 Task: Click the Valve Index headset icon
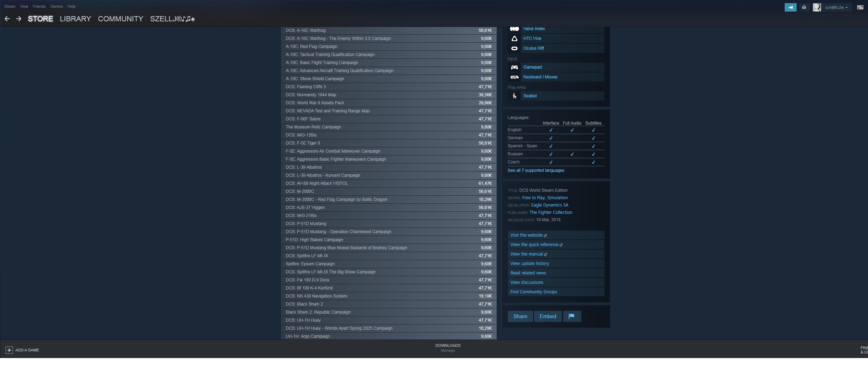pos(514,29)
